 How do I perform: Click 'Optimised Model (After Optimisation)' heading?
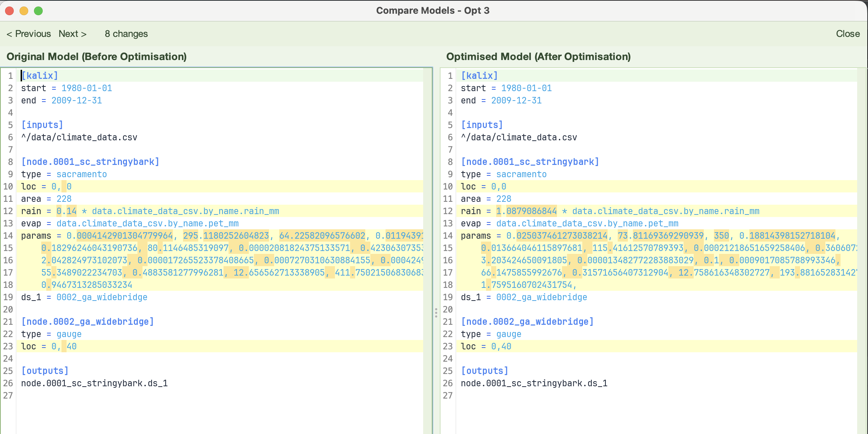(x=539, y=56)
